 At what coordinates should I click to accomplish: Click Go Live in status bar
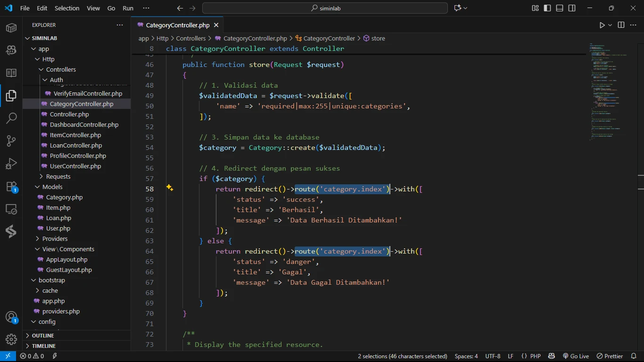pos(576,356)
